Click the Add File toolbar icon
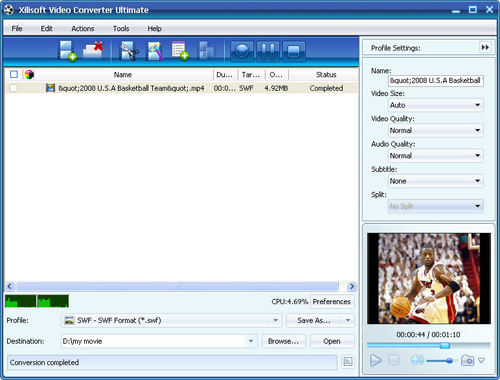Screen dimensions: 500x380 [x=67, y=51]
